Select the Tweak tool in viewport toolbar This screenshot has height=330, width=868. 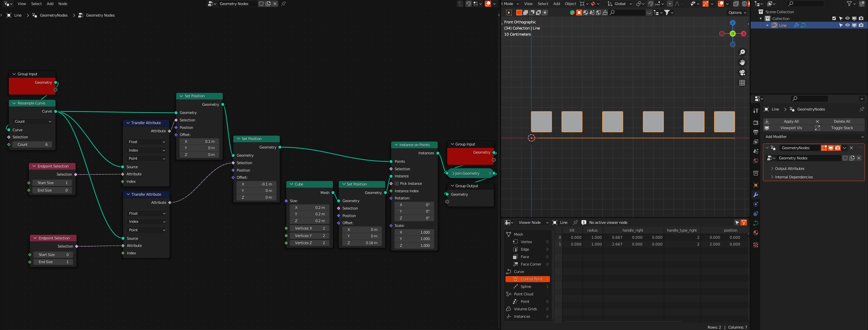(509, 13)
